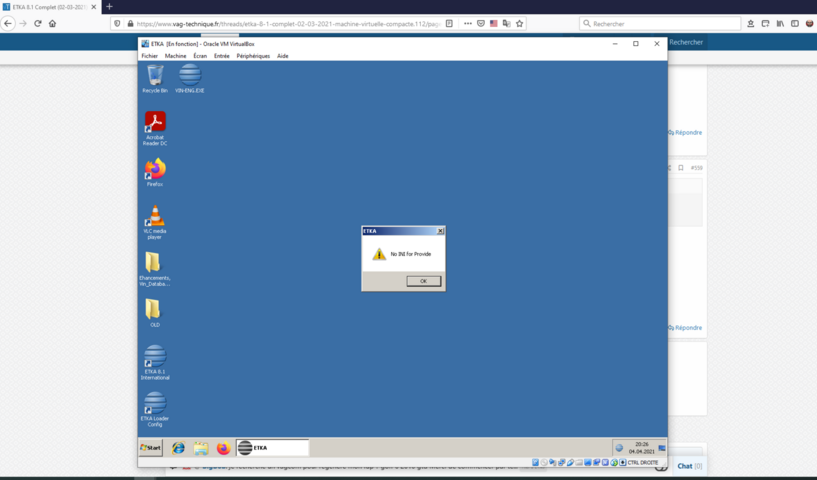
Task: Open the Périphériques menu in VirtualBox
Action: tap(253, 56)
